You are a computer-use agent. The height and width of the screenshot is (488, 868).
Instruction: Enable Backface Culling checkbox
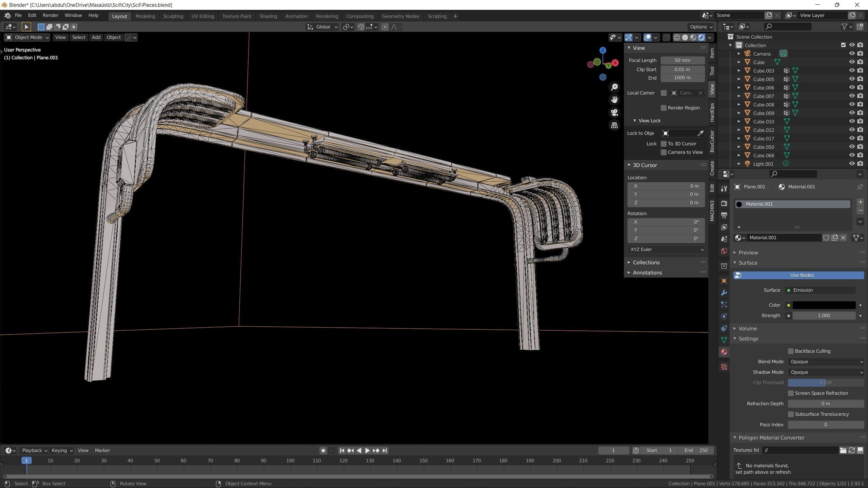pyautogui.click(x=791, y=351)
